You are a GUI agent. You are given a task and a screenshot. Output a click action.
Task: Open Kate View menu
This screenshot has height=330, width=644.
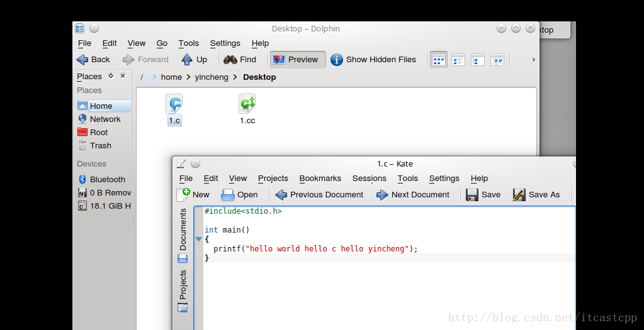pyautogui.click(x=238, y=179)
